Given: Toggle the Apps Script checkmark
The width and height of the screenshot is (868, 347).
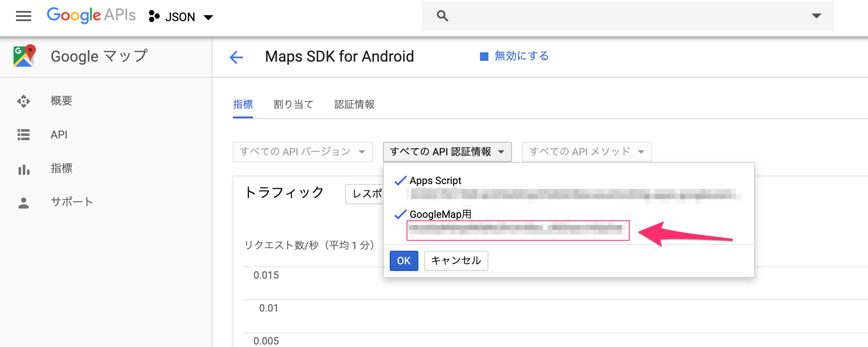Looking at the screenshot, I should point(400,181).
